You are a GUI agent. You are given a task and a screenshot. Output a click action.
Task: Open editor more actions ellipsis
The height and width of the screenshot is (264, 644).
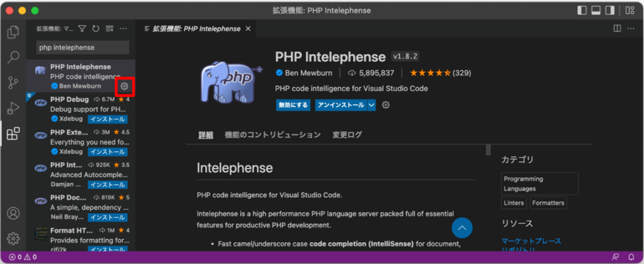tap(631, 28)
